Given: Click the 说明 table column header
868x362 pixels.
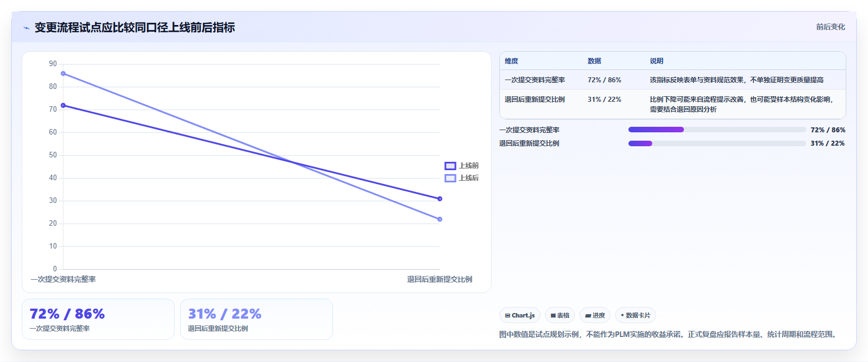Looking at the screenshot, I should pyautogui.click(x=657, y=61).
